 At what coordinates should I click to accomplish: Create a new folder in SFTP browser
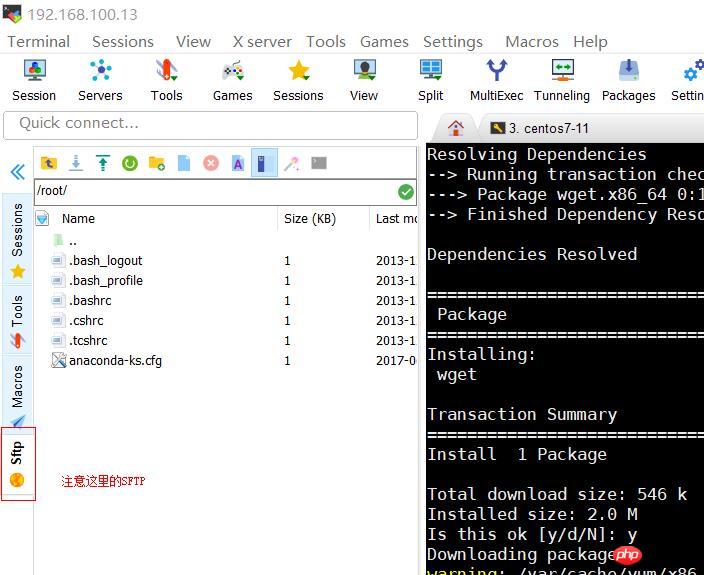click(157, 163)
